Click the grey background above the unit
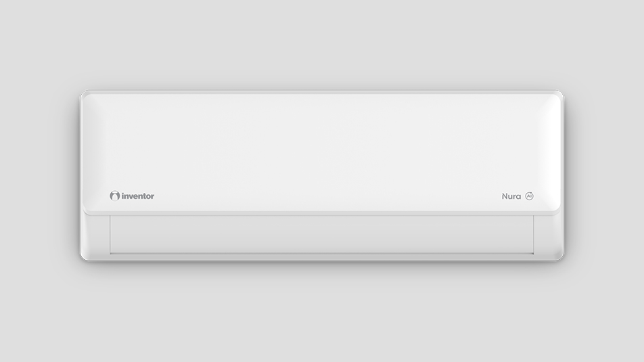Image resolution: width=644 pixels, height=362 pixels. (x=321, y=45)
